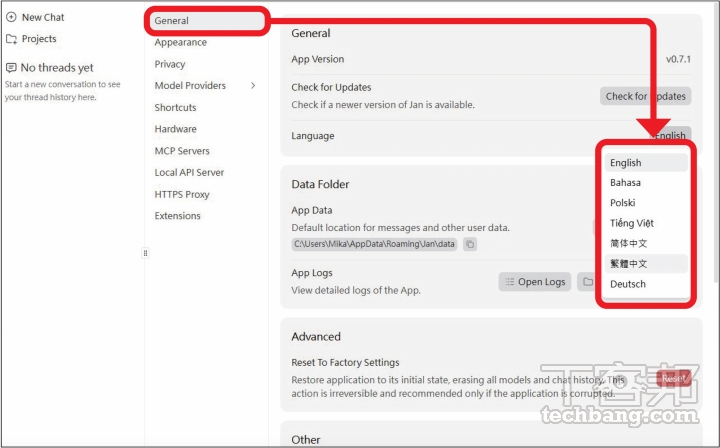Expand Model Providers chevron arrow
Viewport: 720px width, 448px height.
(253, 85)
